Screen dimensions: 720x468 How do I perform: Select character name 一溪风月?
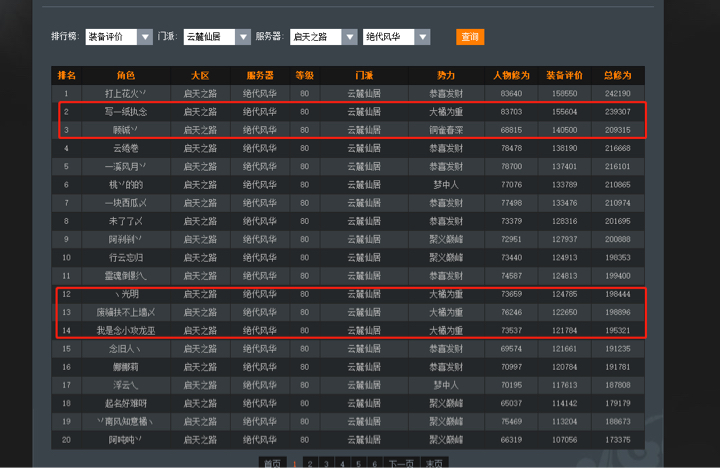point(125,166)
